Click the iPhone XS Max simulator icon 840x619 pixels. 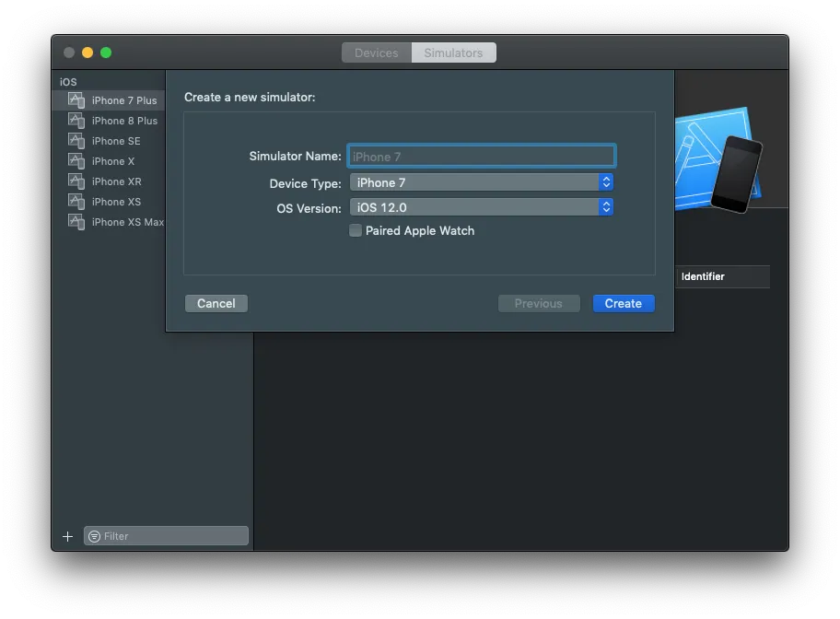tap(76, 222)
